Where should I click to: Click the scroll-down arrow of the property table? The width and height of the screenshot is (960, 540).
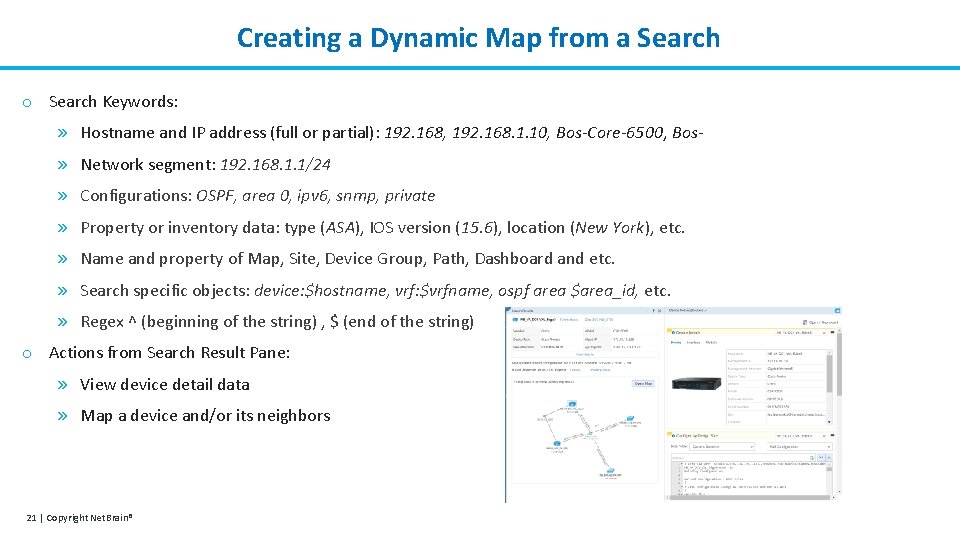pyautogui.click(x=829, y=422)
